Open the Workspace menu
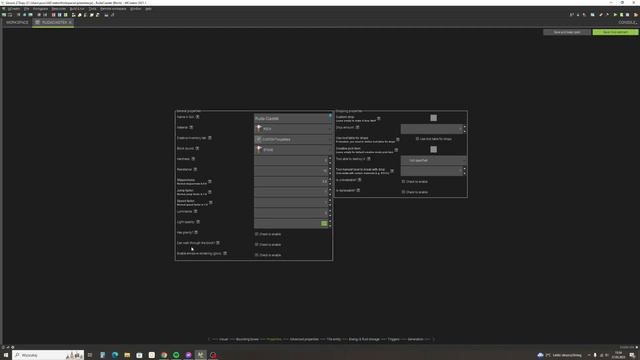This screenshot has width=640, height=360. pos(40,9)
